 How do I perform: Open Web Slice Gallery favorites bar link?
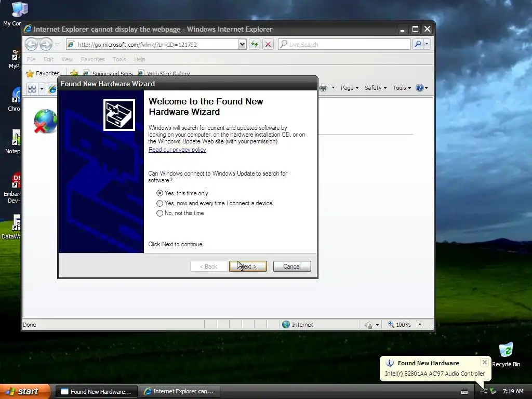tap(164, 73)
